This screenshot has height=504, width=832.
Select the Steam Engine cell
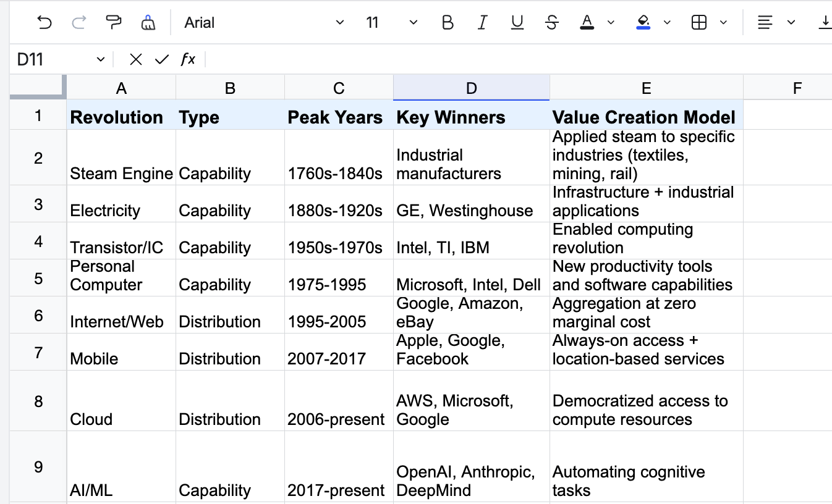(121, 157)
